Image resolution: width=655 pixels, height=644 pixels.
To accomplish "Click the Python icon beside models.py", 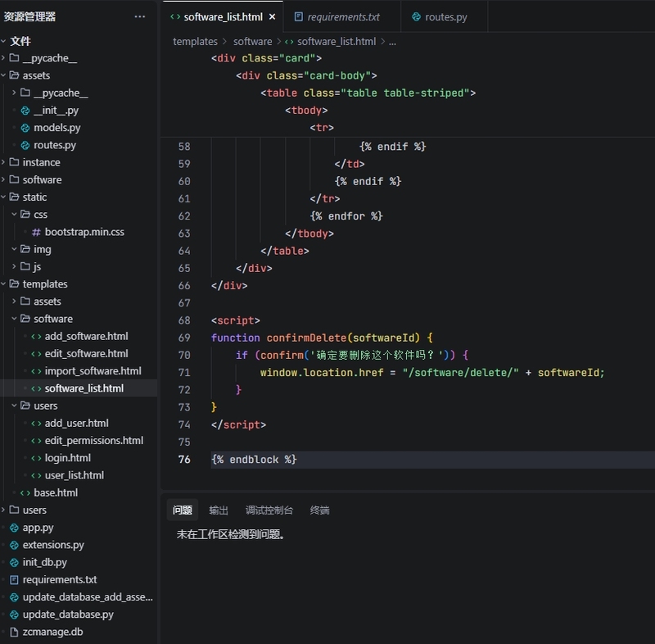I will pos(25,128).
